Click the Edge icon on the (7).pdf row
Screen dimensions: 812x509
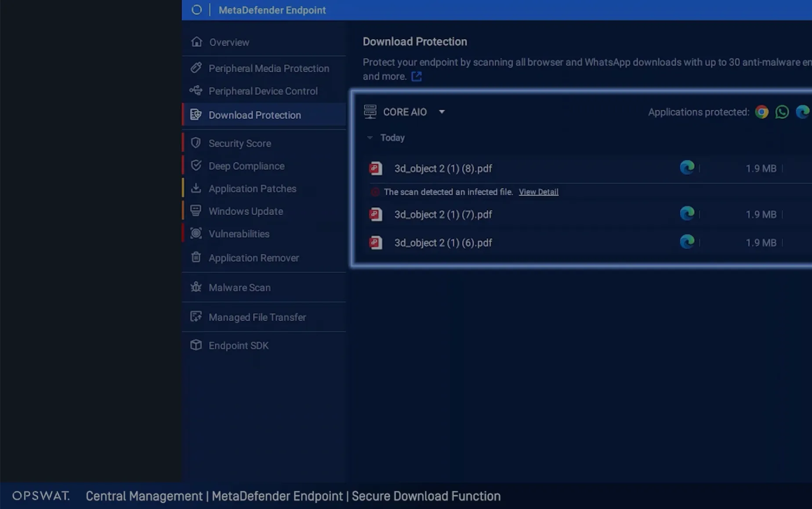coord(687,214)
